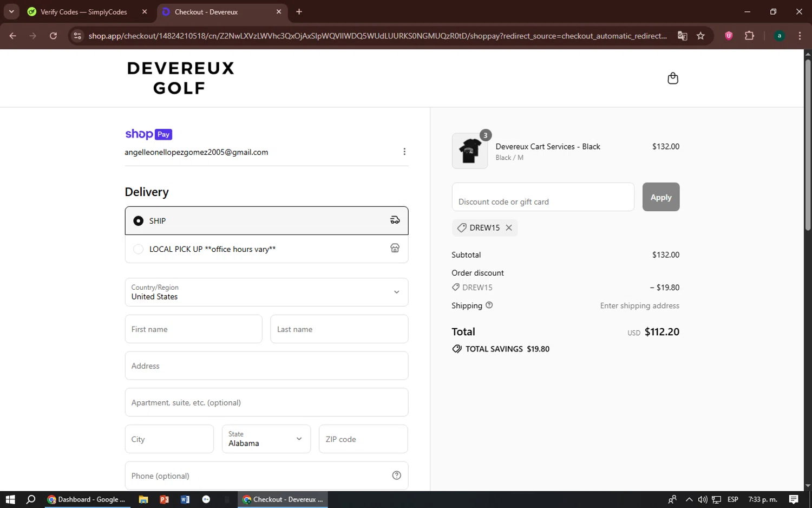Open the State dropdown
Viewport: 812px width, 508px height.
(266, 439)
